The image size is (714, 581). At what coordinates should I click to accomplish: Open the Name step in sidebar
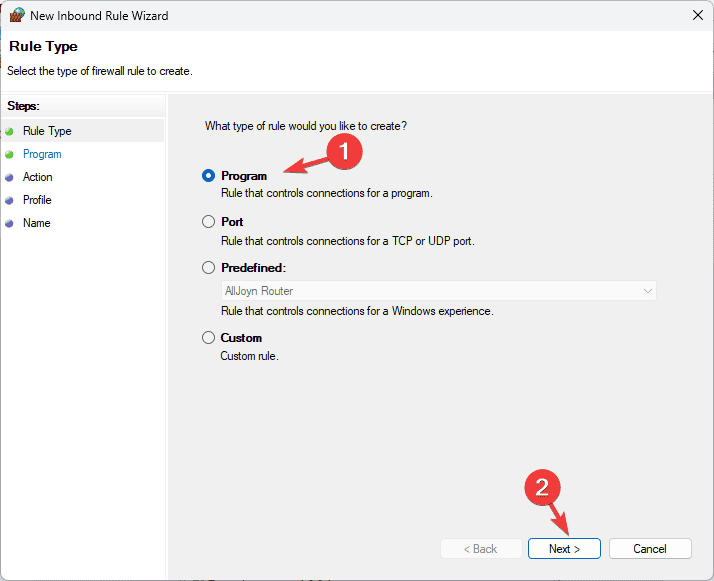[x=36, y=223]
